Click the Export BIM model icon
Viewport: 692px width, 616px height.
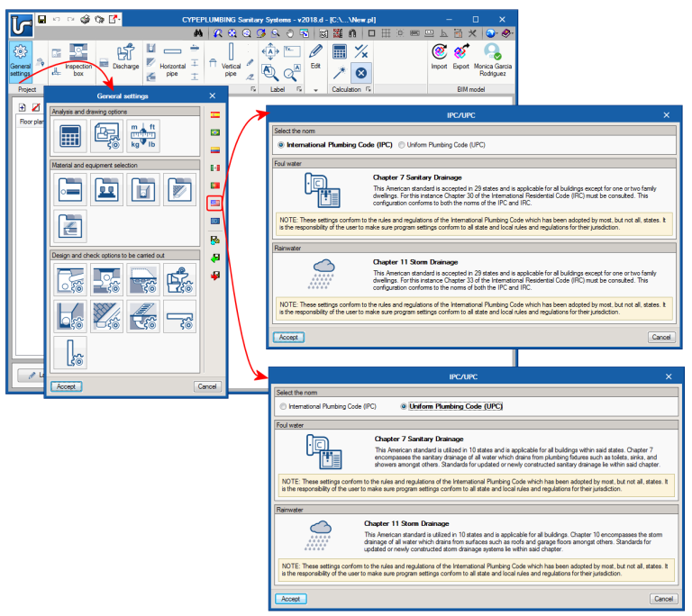click(x=460, y=57)
